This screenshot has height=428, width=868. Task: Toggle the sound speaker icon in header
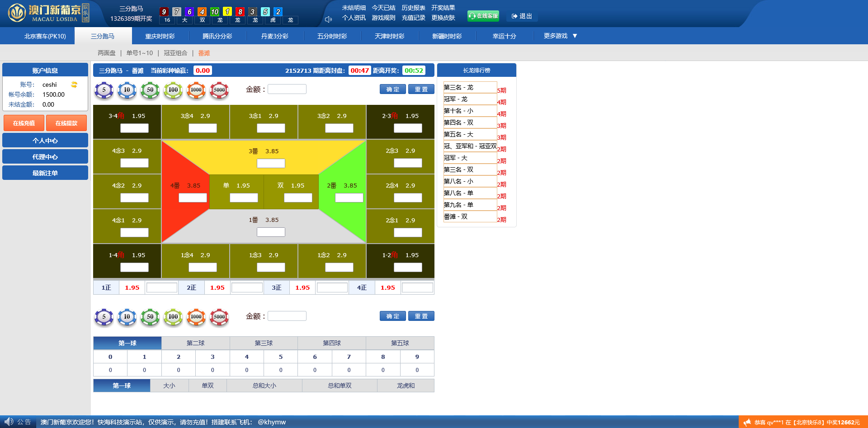tap(328, 19)
